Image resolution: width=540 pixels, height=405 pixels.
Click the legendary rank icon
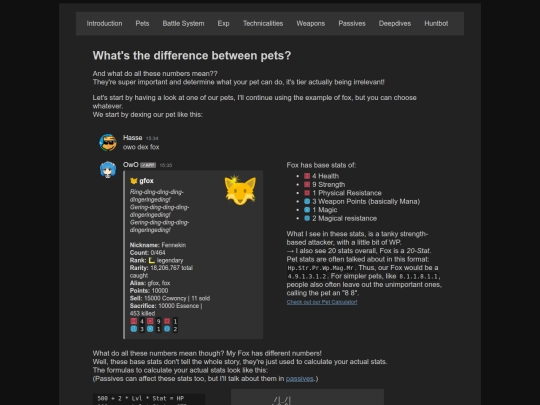coord(152,260)
